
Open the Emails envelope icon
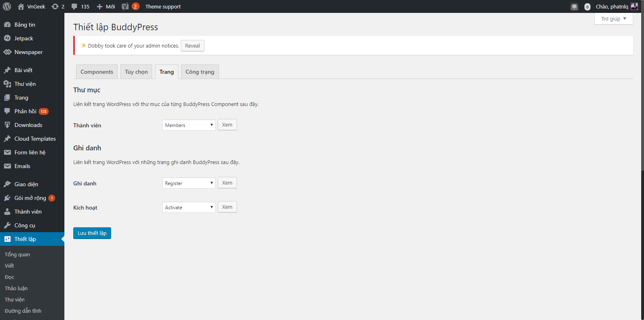(7, 166)
